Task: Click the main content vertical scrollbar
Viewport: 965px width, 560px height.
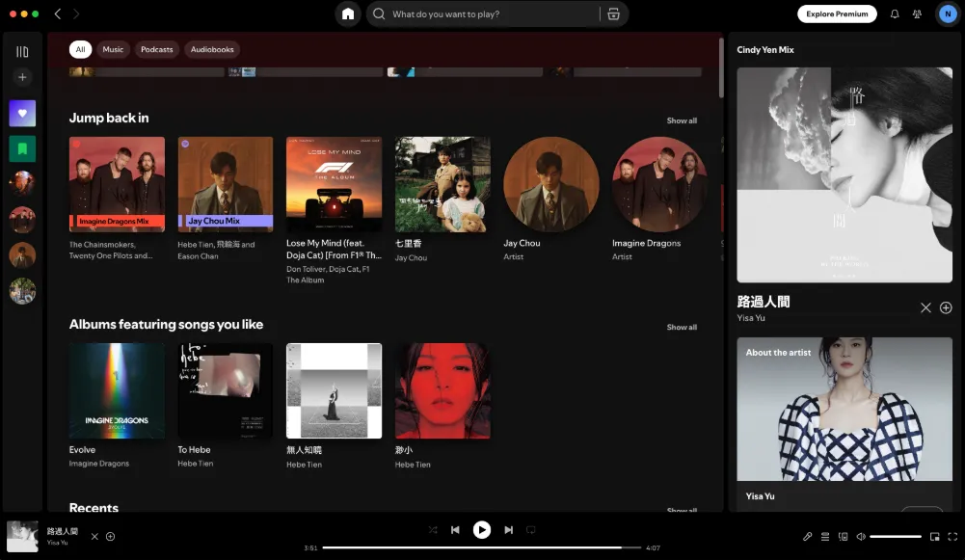Action: tap(721, 67)
